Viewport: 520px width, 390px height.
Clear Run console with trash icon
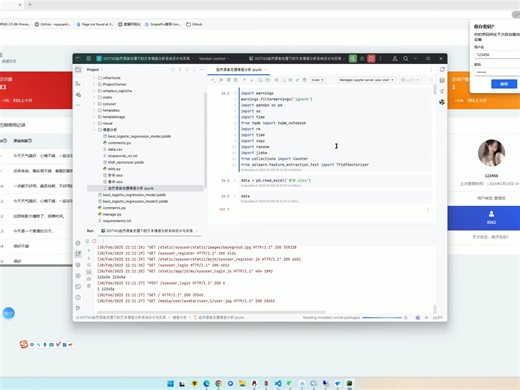click(x=89, y=286)
